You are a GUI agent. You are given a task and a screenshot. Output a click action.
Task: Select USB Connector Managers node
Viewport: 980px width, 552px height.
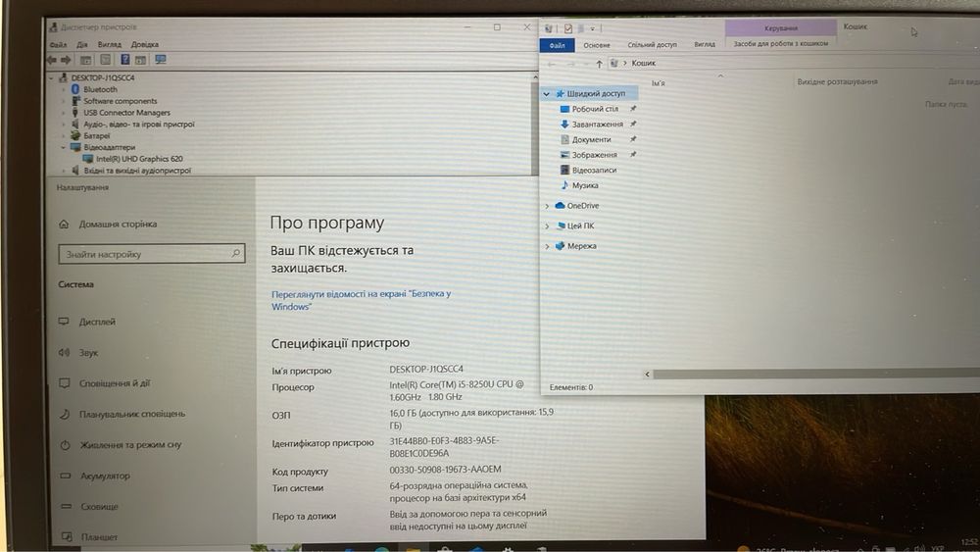click(x=126, y=113)
